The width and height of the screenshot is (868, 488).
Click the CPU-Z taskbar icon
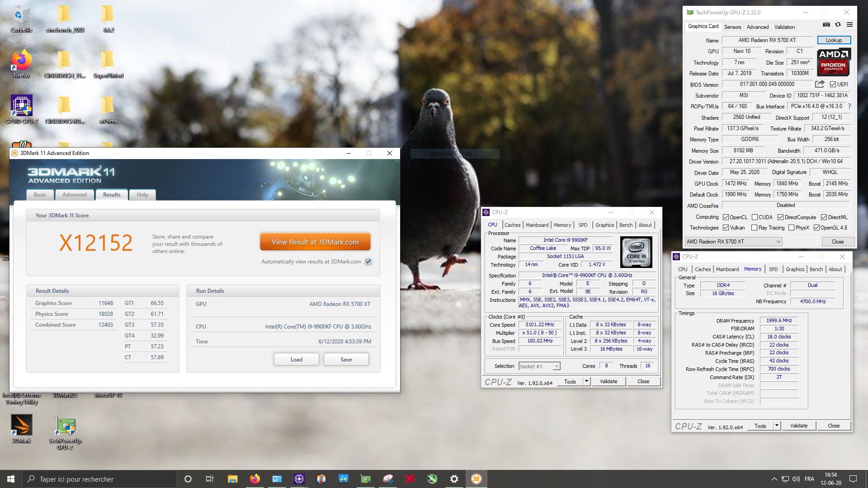pyautogui.click(x=299, y=479)
